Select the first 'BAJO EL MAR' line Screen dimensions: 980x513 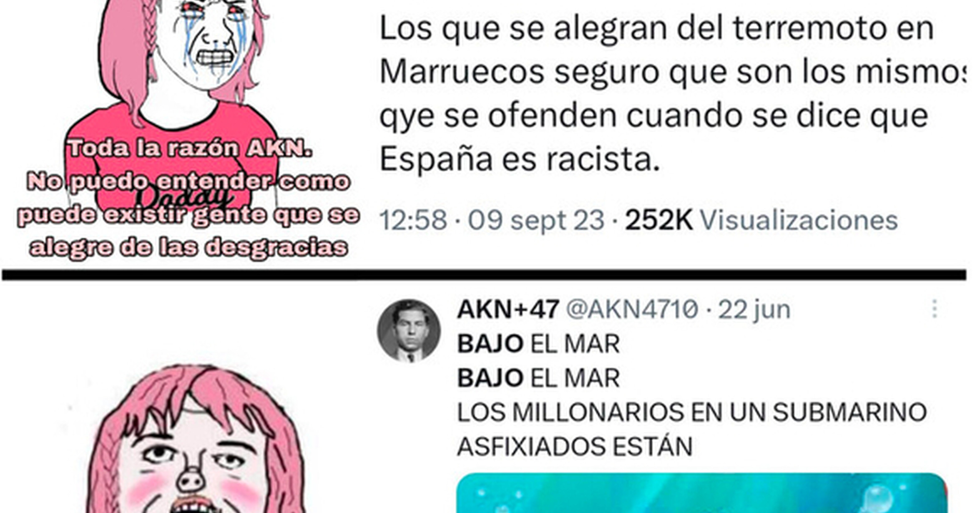tap(538, 344)
